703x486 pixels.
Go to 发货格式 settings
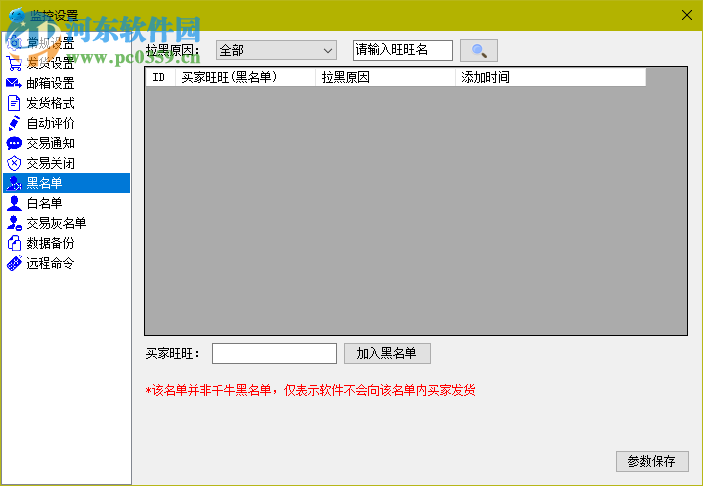[x=66, y=103]
